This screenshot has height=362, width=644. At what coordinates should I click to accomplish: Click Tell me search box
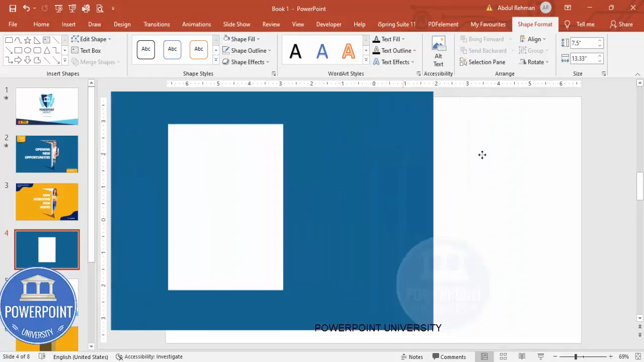pyautogui.click(x=580, y=24)
